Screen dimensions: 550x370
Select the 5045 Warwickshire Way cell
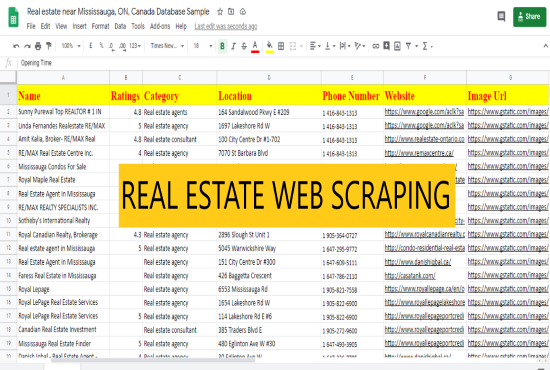point(269,248)
